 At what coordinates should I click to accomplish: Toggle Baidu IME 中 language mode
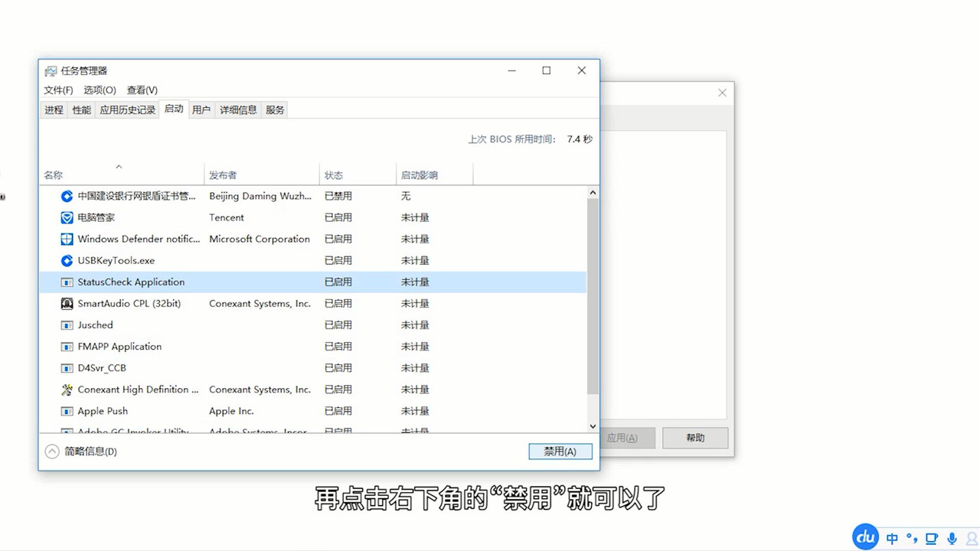pos(892,538)
